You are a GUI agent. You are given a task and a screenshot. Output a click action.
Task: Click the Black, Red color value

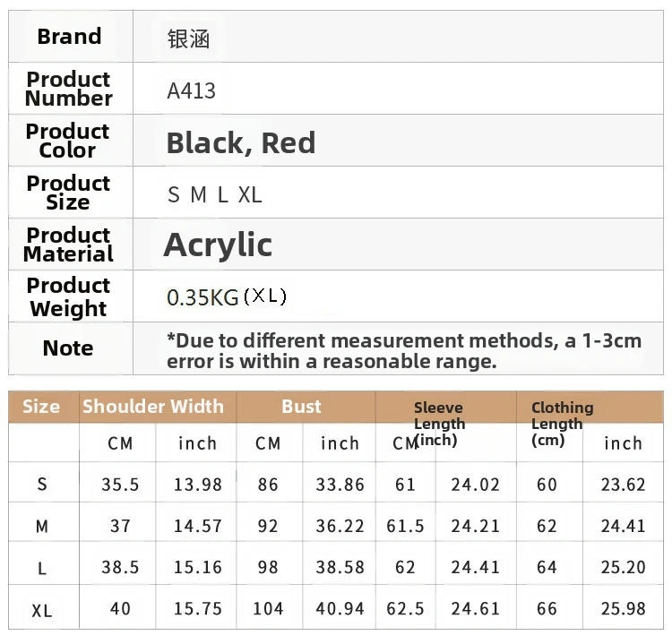(241, 142)
